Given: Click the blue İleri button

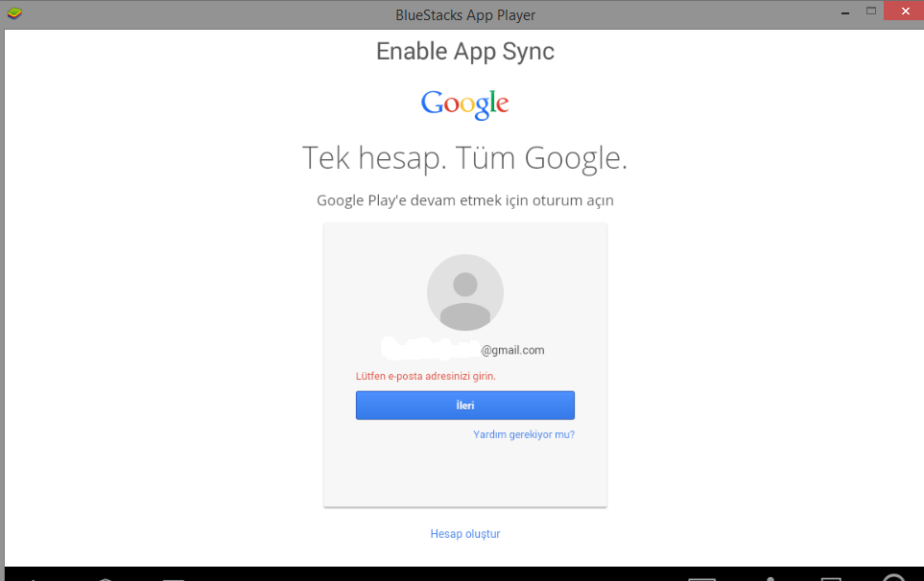Looking at the screenshot, I should 465,405.
